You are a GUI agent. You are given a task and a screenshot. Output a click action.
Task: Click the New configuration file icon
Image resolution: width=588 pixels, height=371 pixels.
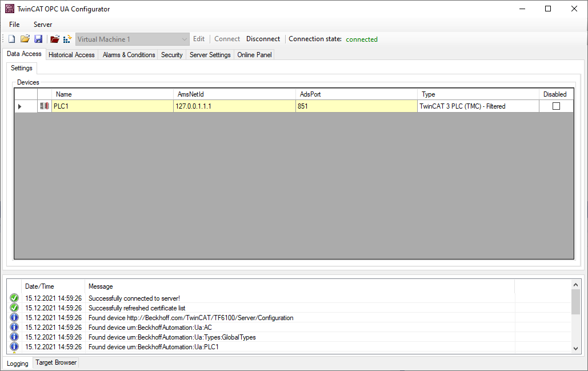tap(12, 39)
